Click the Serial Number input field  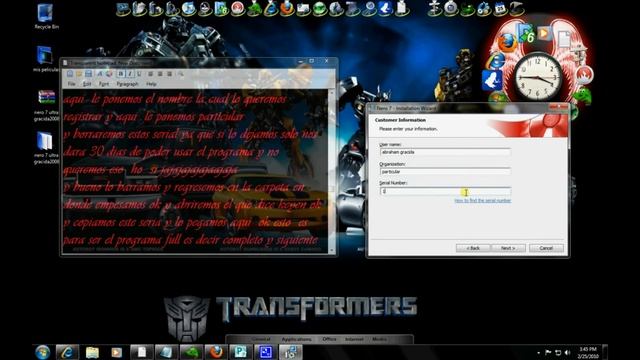445,191
